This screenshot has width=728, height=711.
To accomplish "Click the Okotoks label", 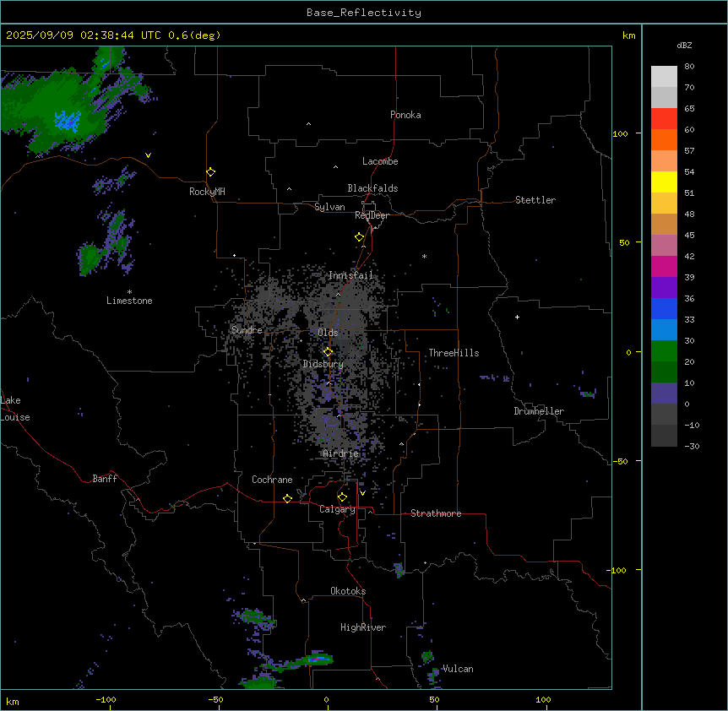I will (348, 591).
